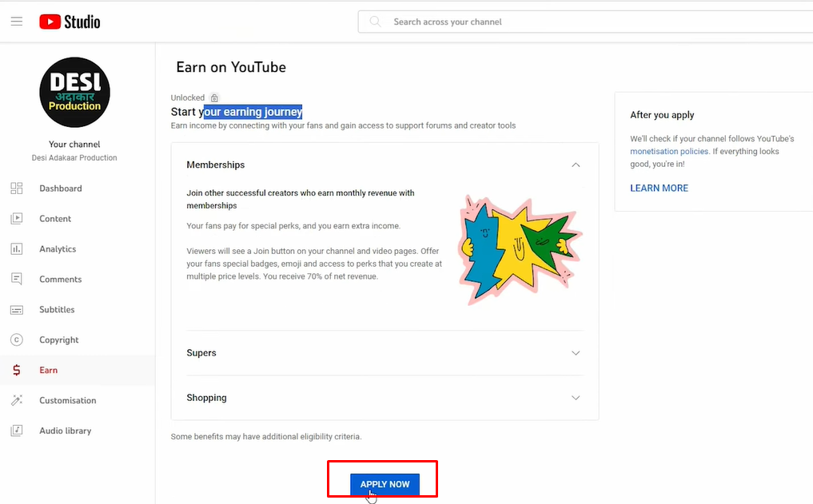The width and height of the screenshot is (813, 504).
Task: Click the Start your earning journey heading
Action: [237, 112]
